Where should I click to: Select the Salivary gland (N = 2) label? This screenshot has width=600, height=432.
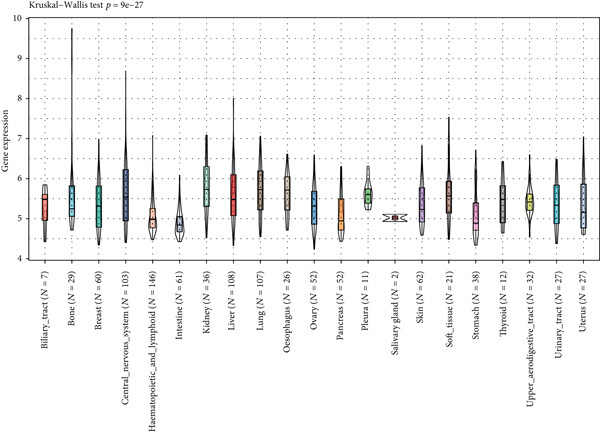pos(395,313)
